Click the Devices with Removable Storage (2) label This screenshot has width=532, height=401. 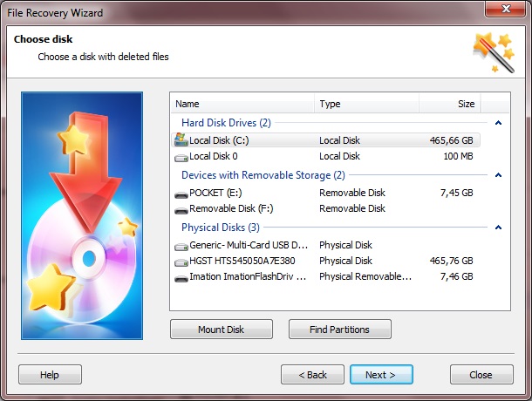(x=263, y=175)
